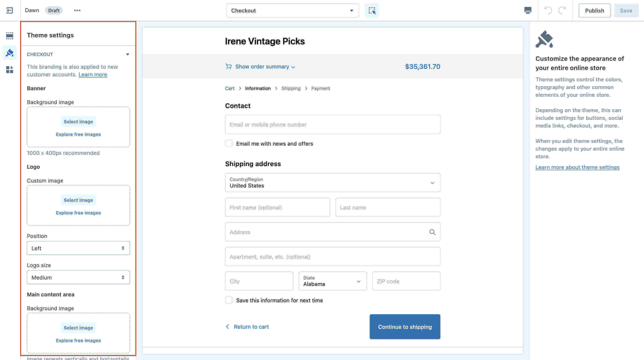Image resolution: width=644 pixels, height=360 pixels.
Task: Click the redo arrow icon
Action: click(x=562, y=10)
